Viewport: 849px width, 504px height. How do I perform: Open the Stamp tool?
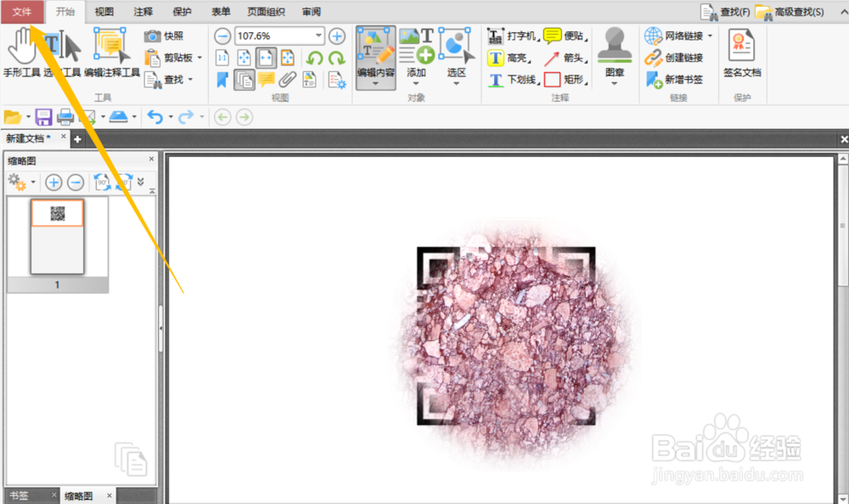[614, 56]
